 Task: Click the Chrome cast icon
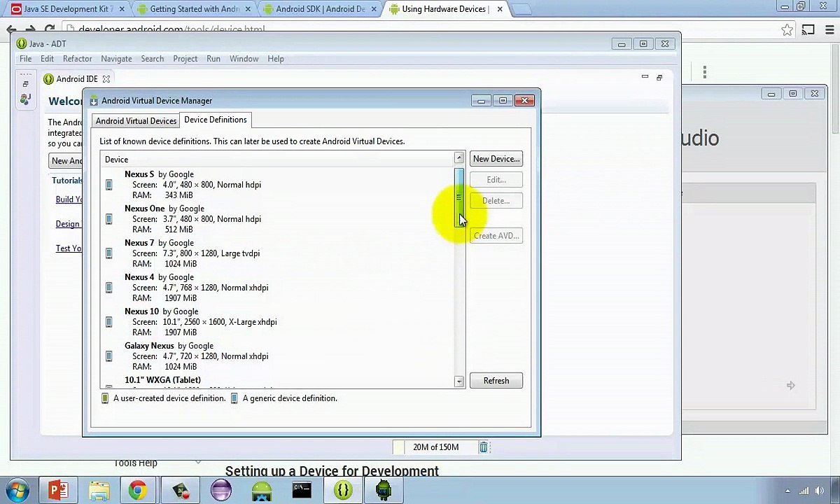808,29
